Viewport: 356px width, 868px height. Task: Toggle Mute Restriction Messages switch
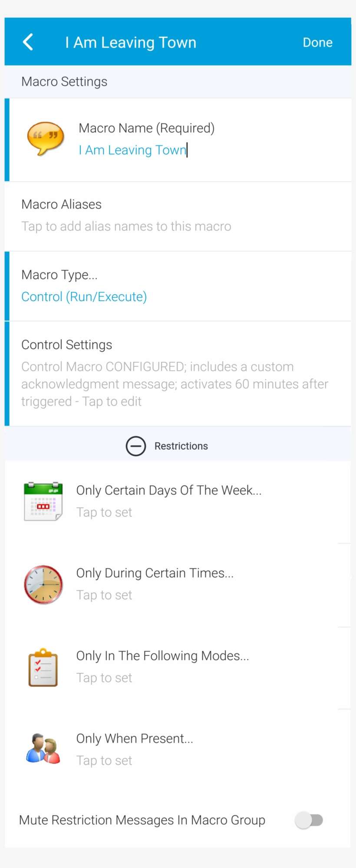(309, 820)
